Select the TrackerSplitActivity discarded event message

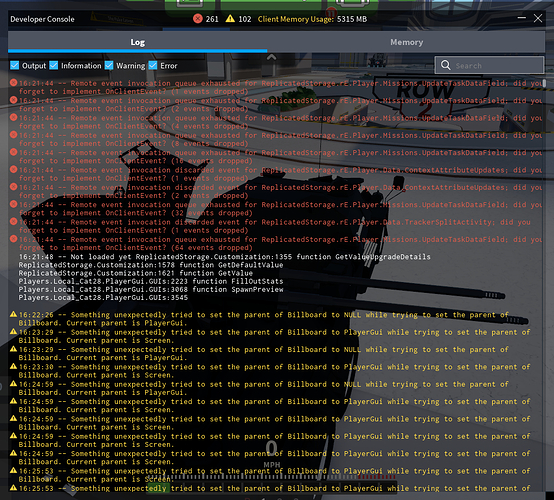(x=275, y=226)
